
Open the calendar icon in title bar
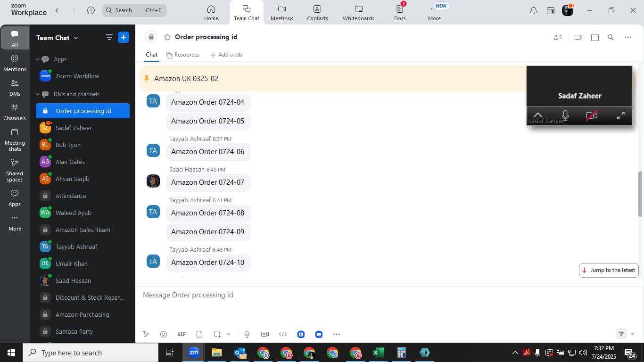pyautogui.click(x=551, y=10)
